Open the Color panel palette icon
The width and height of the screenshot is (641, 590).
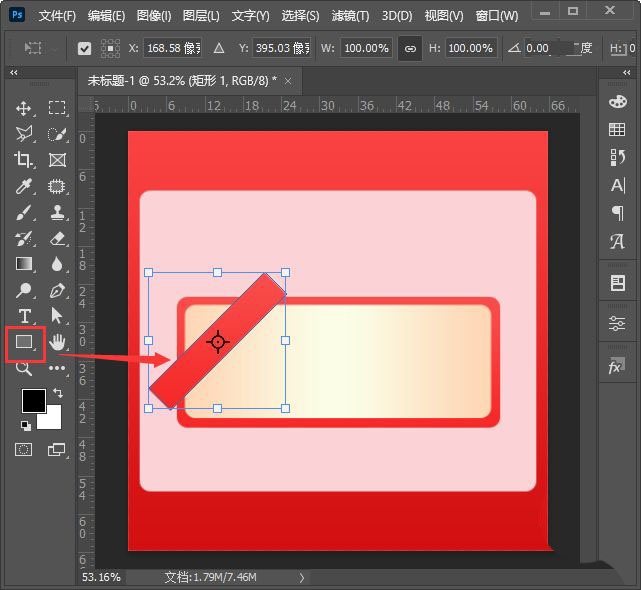click(x=617, y=102)
